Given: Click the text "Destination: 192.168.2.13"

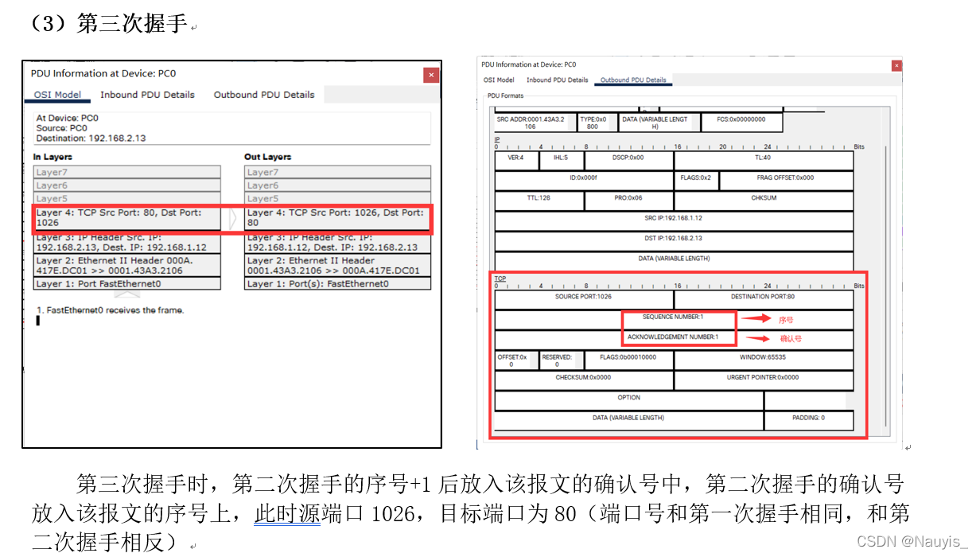Looking at the screenshot, I should tap(91, 138).
